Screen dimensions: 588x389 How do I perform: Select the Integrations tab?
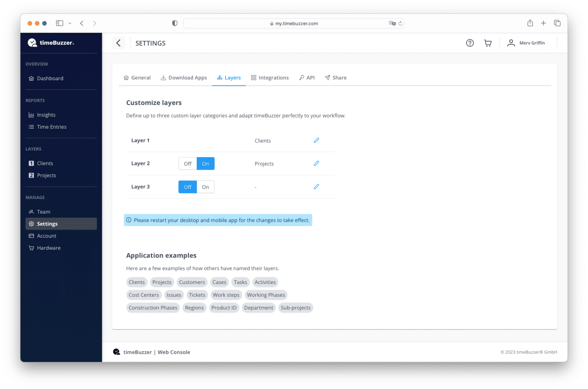tap(270, 77)
